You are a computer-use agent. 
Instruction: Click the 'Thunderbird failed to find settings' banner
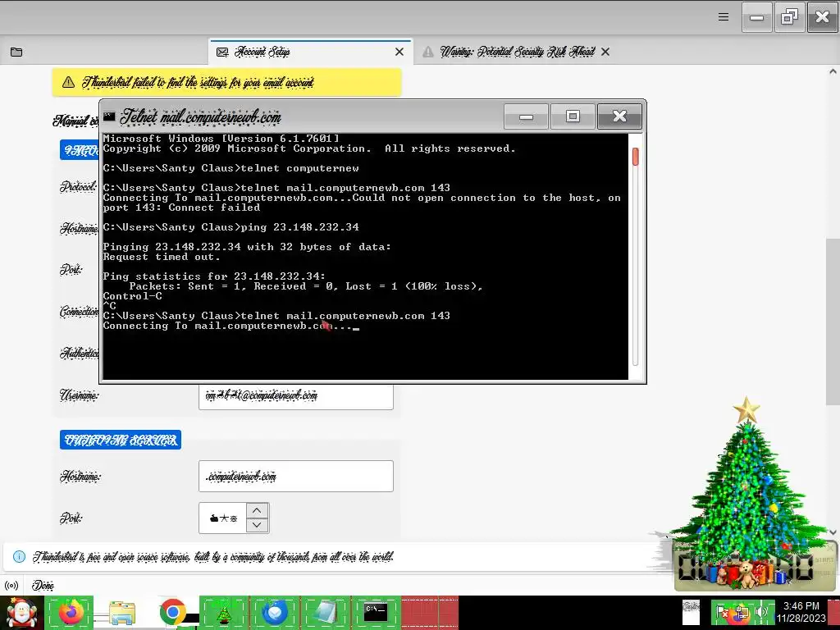pos(226,82)
